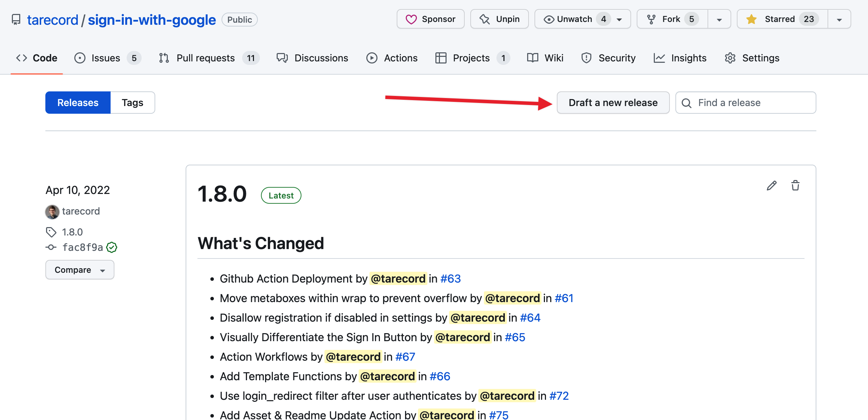Select the Releases toggle button
Image resolution: width=868 pixels, height=420 pixels.
pyautogui.click(x=78, y=103)
